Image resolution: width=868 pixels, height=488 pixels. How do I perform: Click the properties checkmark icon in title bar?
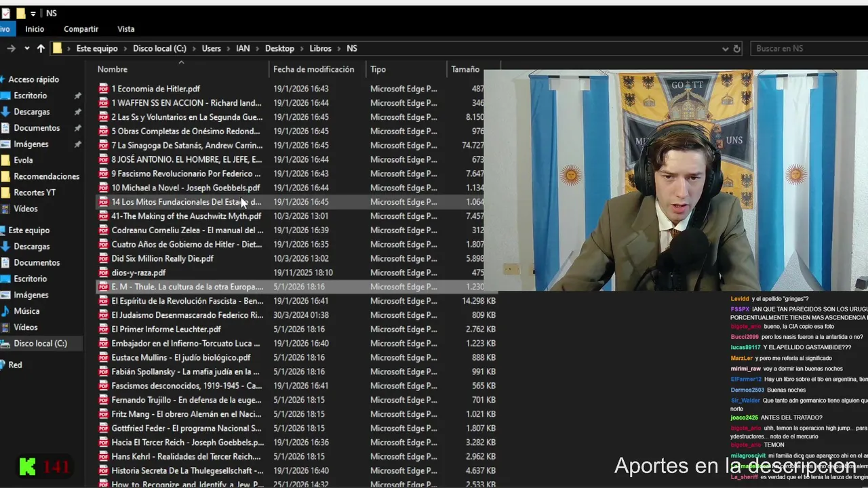[x=6, y=13]
